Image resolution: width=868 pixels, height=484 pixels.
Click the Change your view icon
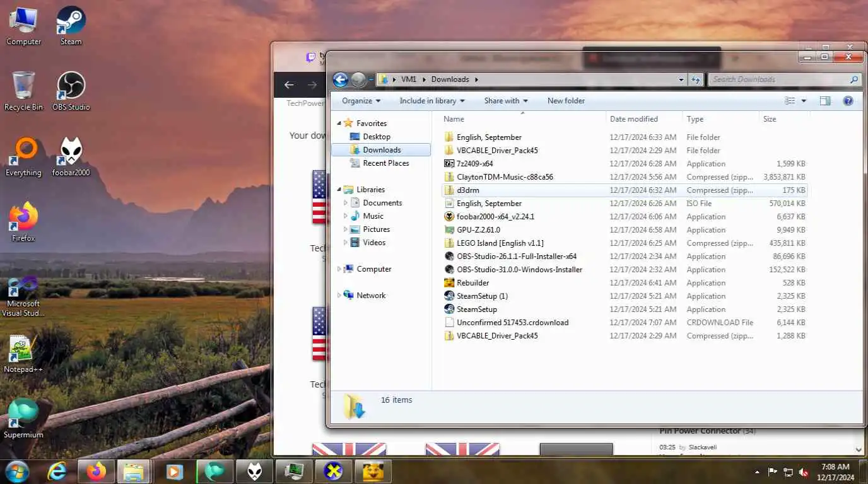tap(790, 101)
